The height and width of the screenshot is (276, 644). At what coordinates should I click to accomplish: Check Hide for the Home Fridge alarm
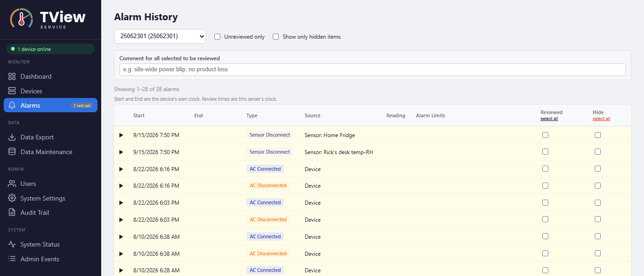[x=598, y=135]
